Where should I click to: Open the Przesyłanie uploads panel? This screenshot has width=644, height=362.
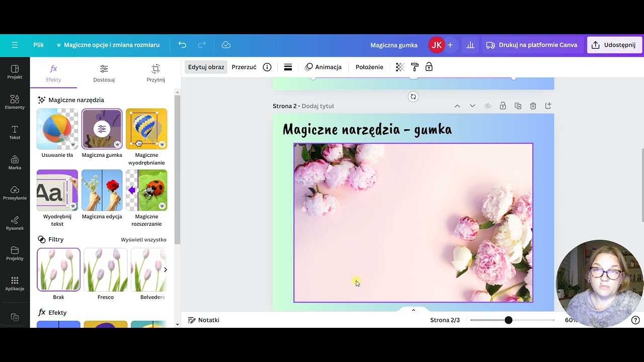pos(15,193)
